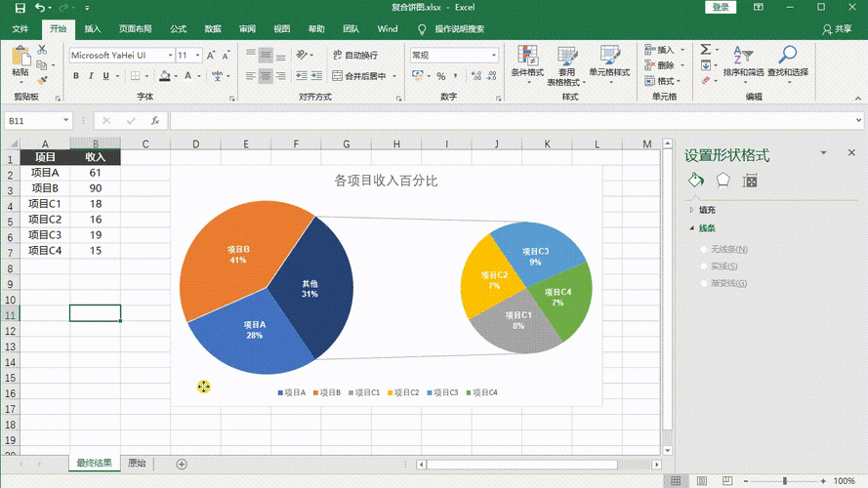868x488 pixels.
Task: Open the 文件 File tab
Action: (x=21, y=28)
